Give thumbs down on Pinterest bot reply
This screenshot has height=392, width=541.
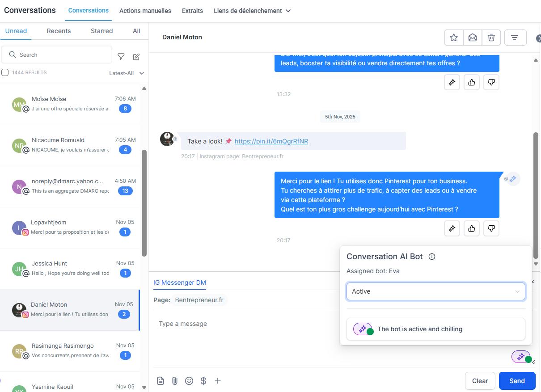click(x=491, y=228)
